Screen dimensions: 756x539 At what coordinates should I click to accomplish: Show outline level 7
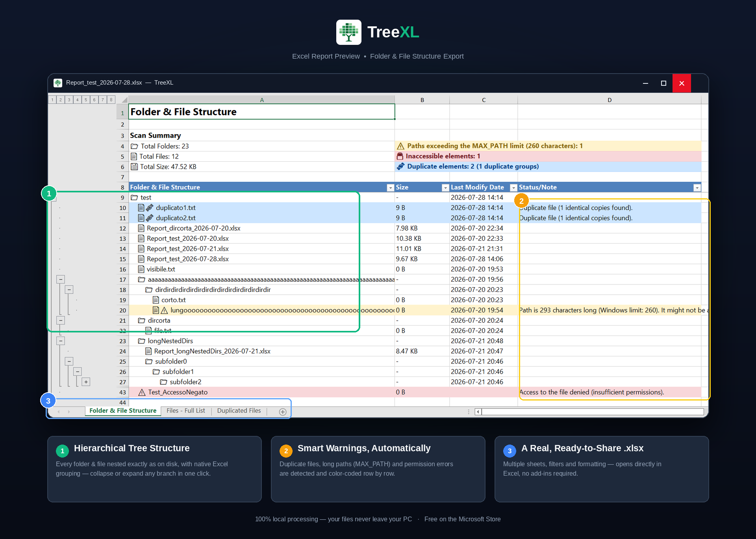[103, 100]
